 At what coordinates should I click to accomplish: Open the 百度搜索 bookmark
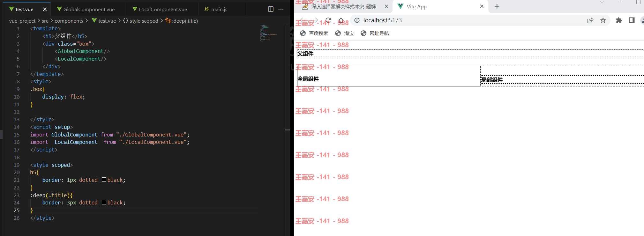tap(314, 33)
